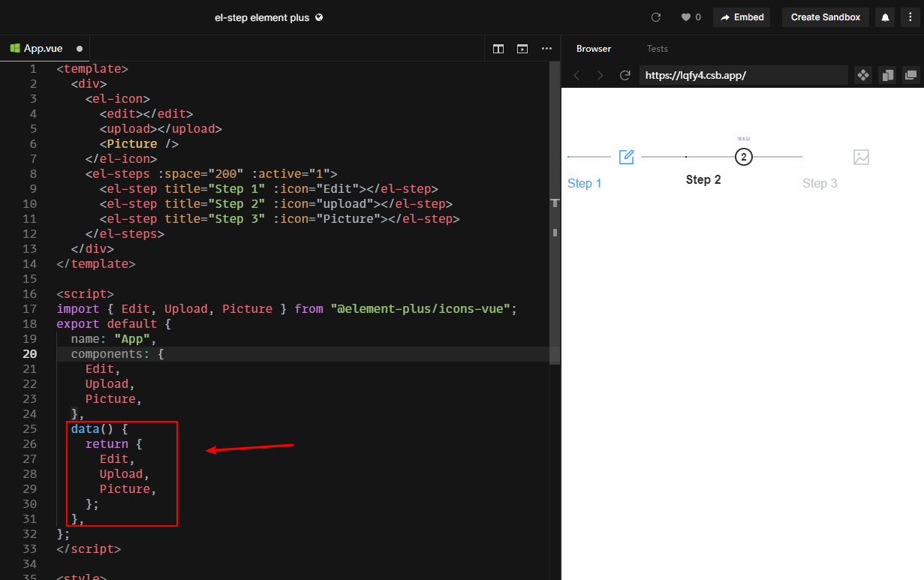Click the import statement on line 17
The height and width of the screenshot is (580, 924).
(287, 308)
